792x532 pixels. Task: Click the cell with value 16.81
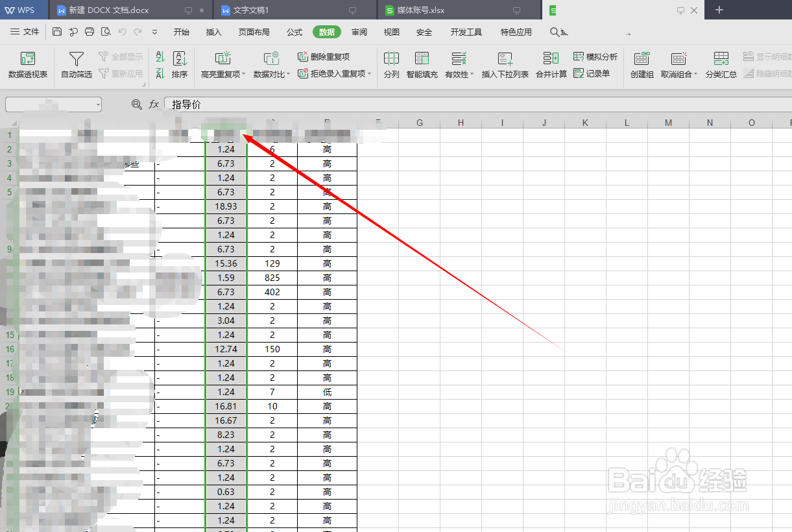(x=226, y=406)
